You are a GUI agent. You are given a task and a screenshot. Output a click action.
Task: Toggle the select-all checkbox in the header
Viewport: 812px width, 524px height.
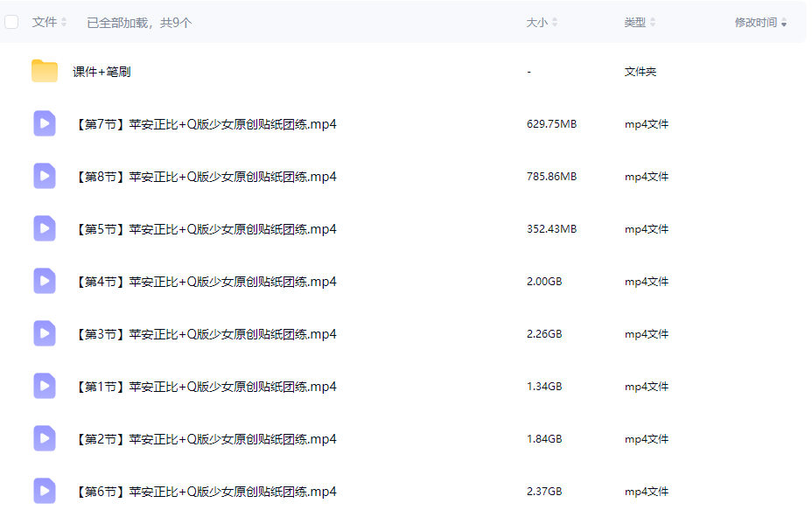pyautogui.click(x=11, y=22)
